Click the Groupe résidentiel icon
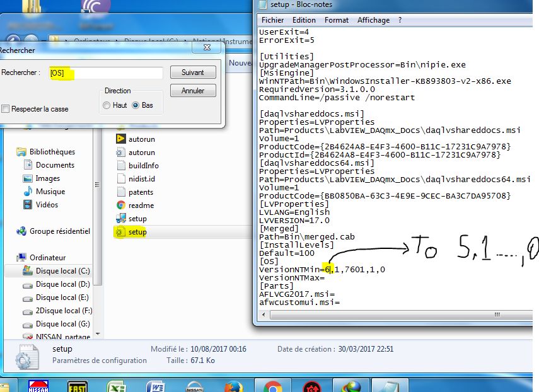Viewport: 539px width, 392px height. pos(21,231)
